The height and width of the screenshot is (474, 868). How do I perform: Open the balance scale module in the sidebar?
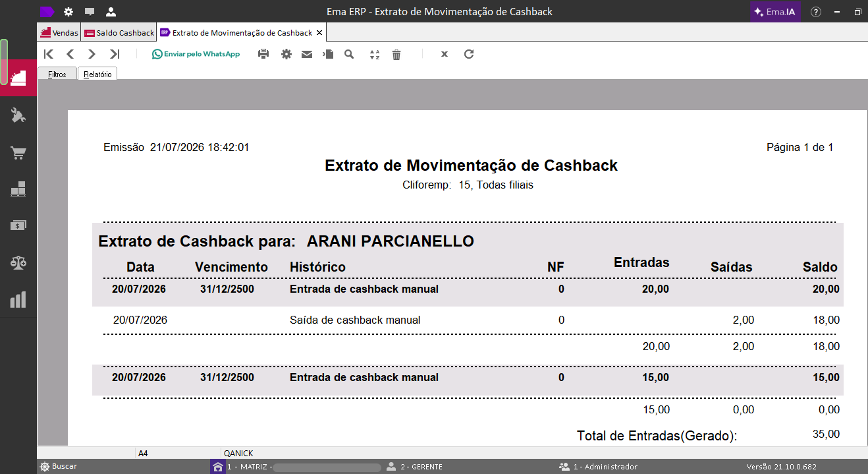tap(18, 262)
